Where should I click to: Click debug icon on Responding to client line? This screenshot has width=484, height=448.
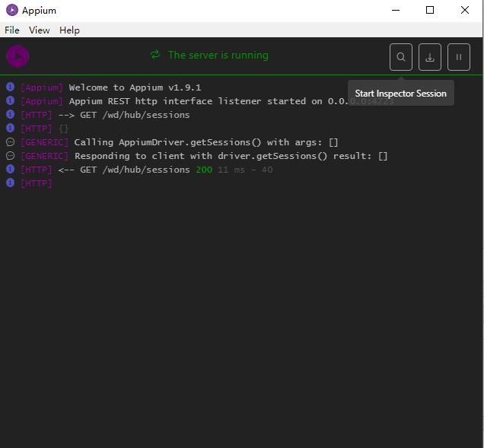[10, 155]
